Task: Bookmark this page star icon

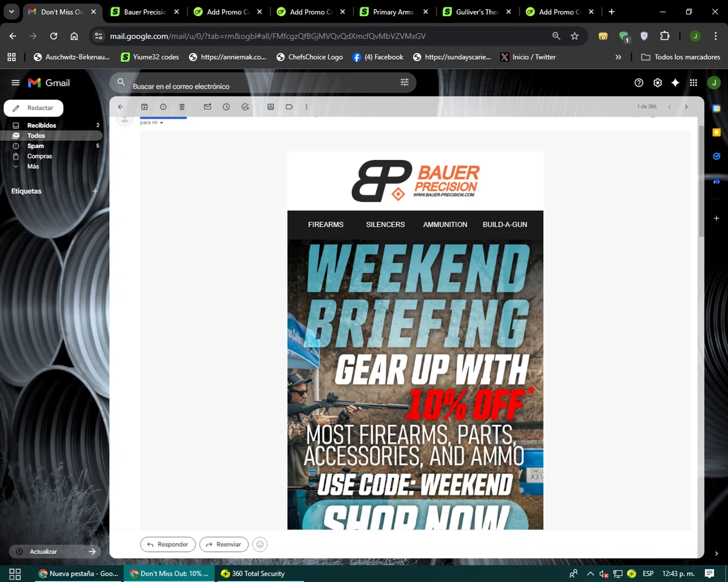Action: pyautogui.click(x=575, y=36)
